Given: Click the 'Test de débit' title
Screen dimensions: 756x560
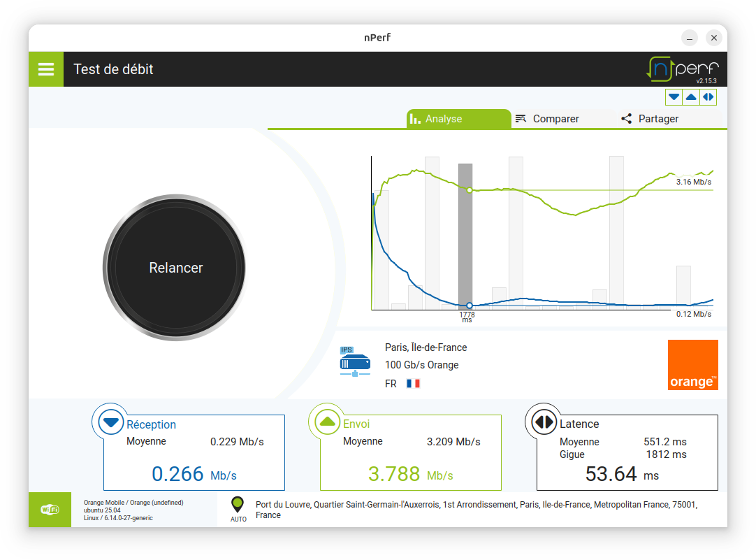Looking at the screenshot, I should (113, 69).
